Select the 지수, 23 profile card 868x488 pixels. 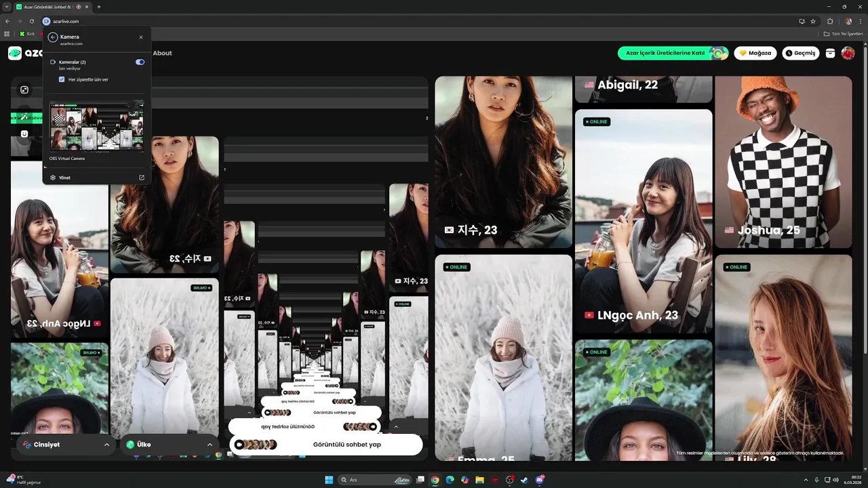tap(503, 162)
